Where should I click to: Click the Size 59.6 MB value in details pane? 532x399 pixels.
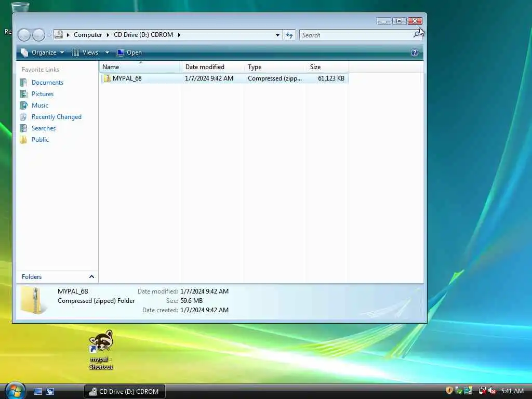pos(191,301)
